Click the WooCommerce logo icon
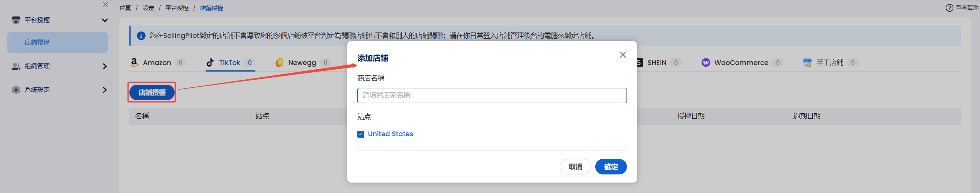 click(x=706, y=62)
